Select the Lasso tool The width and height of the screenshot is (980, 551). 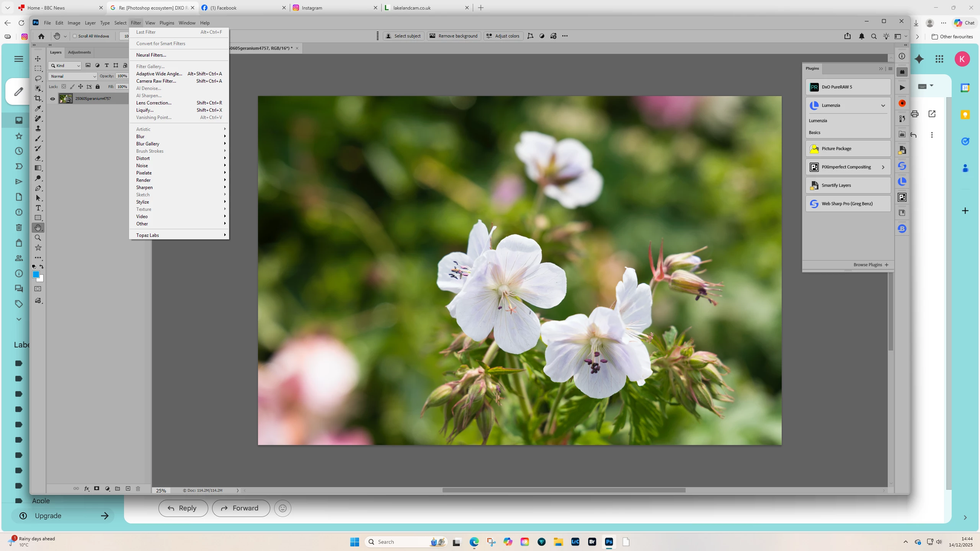click(x=38, y=78)
